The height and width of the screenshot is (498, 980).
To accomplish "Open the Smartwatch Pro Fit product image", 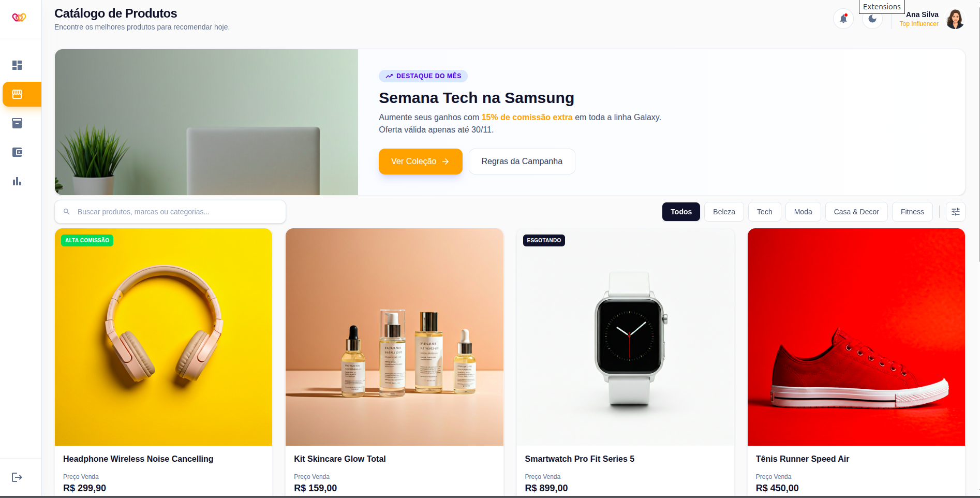I will (625, 337).
